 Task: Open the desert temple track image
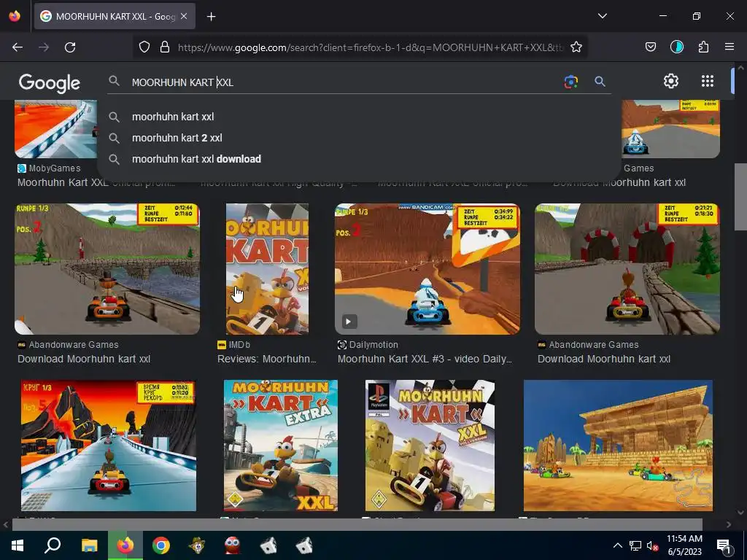pyautogui.click(x=618, y=446)
